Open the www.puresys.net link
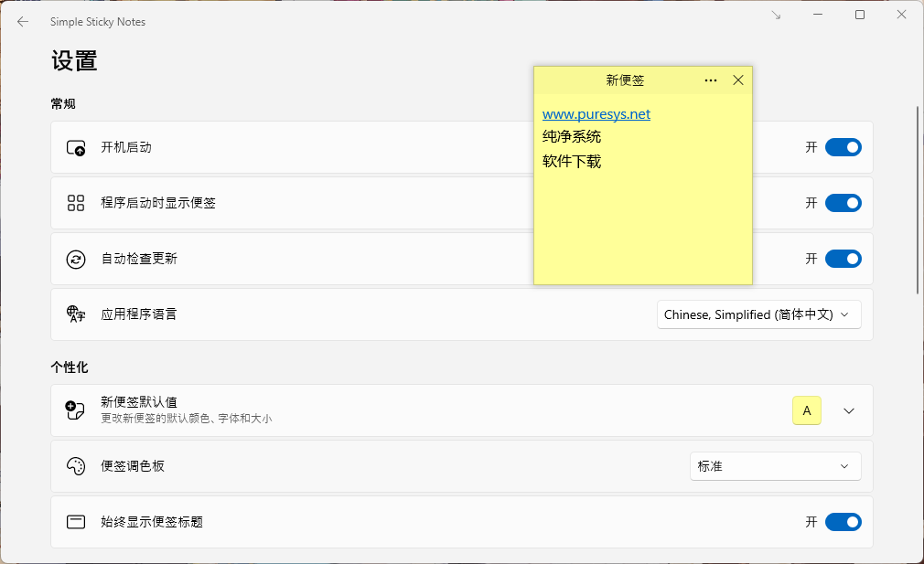Screen dimensions: 924x564 coord(596,113)
